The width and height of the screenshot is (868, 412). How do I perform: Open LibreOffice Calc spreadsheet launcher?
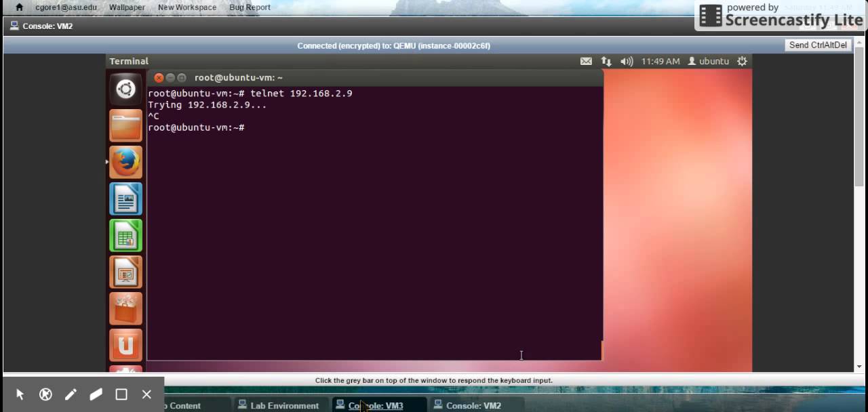[x=125, y=235]
